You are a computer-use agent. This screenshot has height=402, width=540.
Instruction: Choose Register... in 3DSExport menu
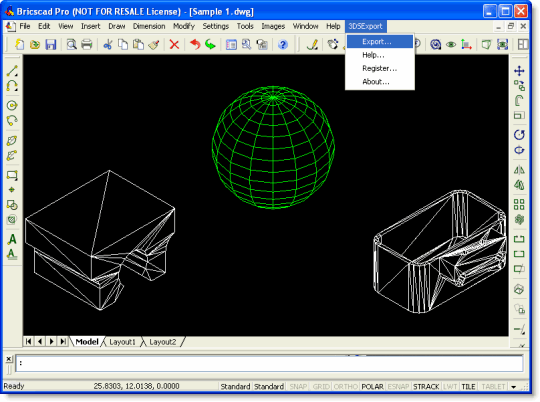click(x=380, y=68)
